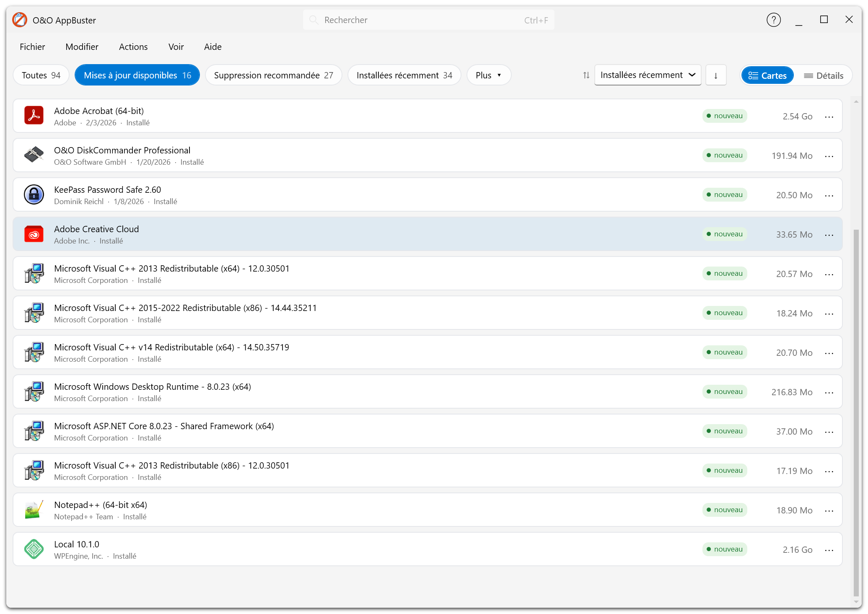The width and height of the screenshot is (868, 614).
Task: Click icon of Windows Desktop Runtime entry
Action: click(x=34, y=391)
